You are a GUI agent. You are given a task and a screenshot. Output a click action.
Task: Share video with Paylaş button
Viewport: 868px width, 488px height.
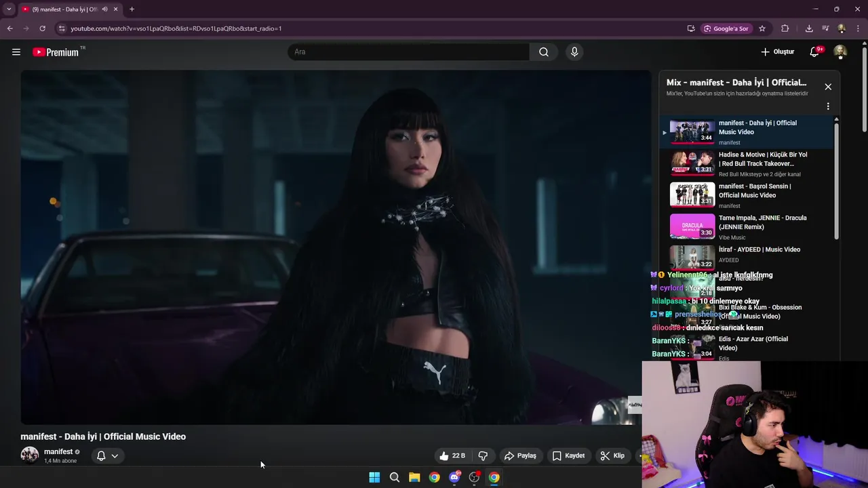click(x=520, y=455)
